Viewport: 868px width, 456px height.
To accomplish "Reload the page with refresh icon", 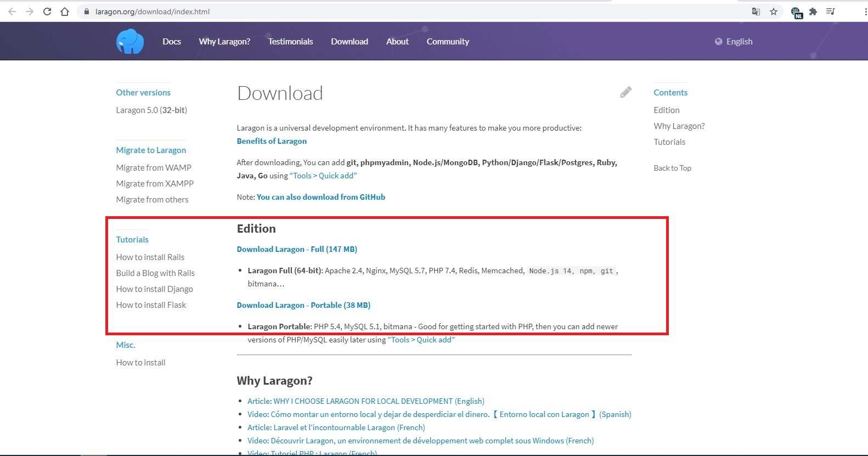I will [x=47, y=12].
